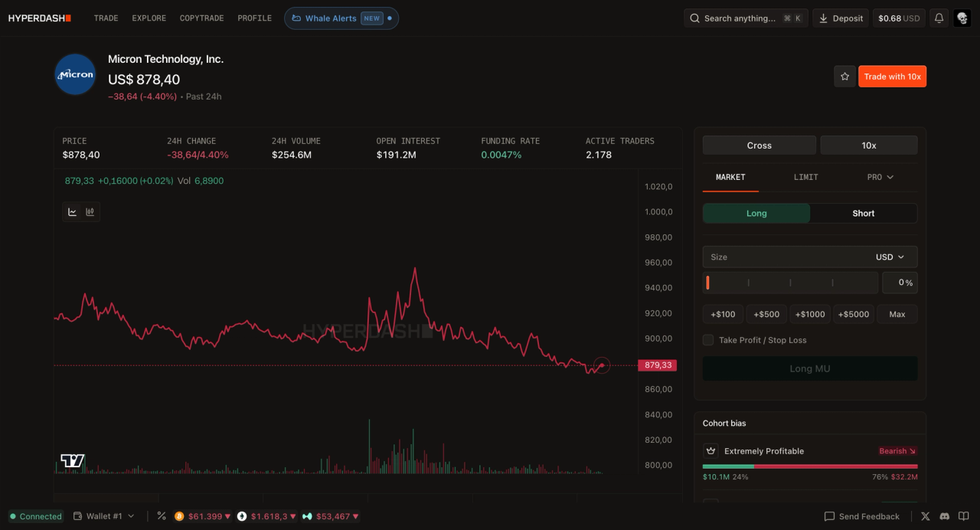Click the Hyperdash logo
Screen dimensions: 980x530
point(40,18)
